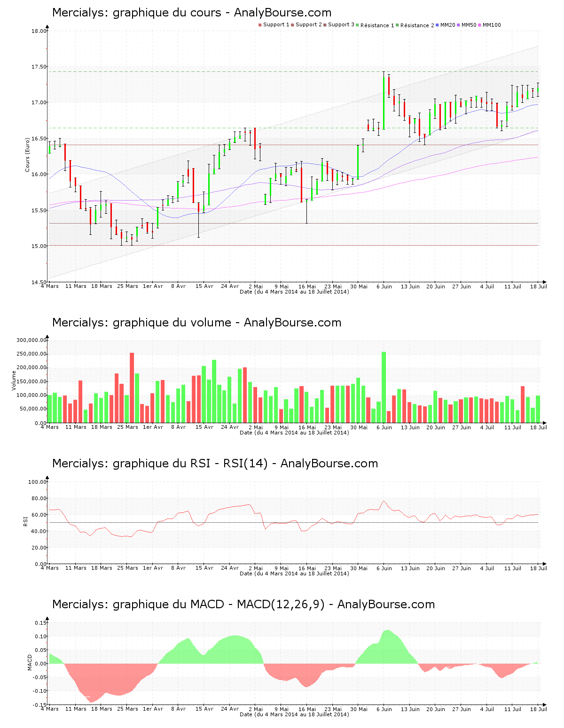564x728 pixels.
Task: Click the 'graphique du volume' chart title
Action: point(196,323)
